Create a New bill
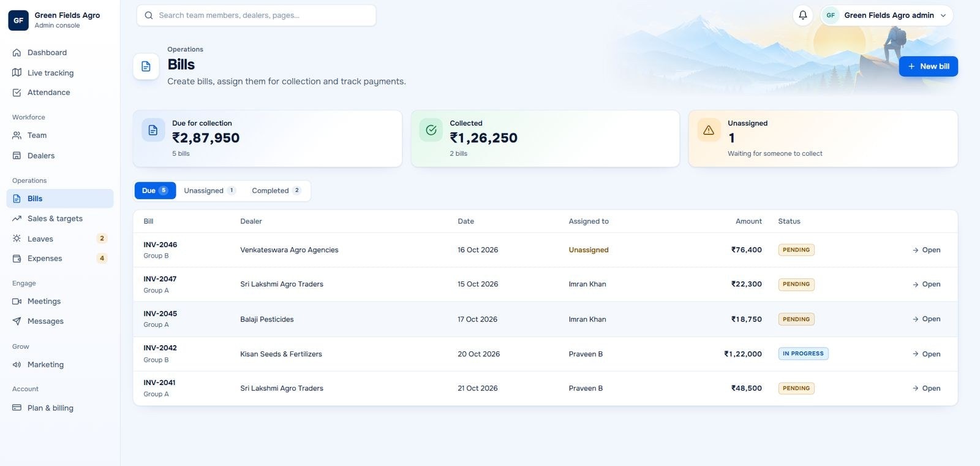This screenshot has height=466, width=980. click(x=928, y=66)
